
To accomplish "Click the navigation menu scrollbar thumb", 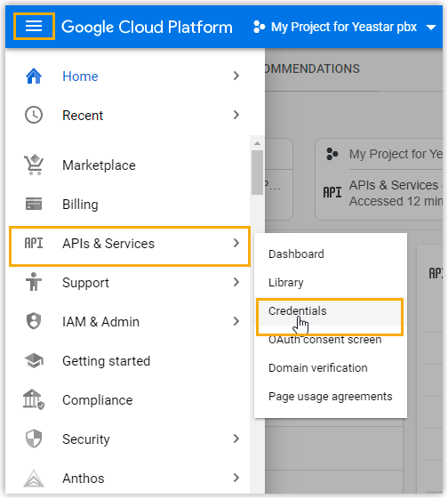I will (x=257, y=173).
